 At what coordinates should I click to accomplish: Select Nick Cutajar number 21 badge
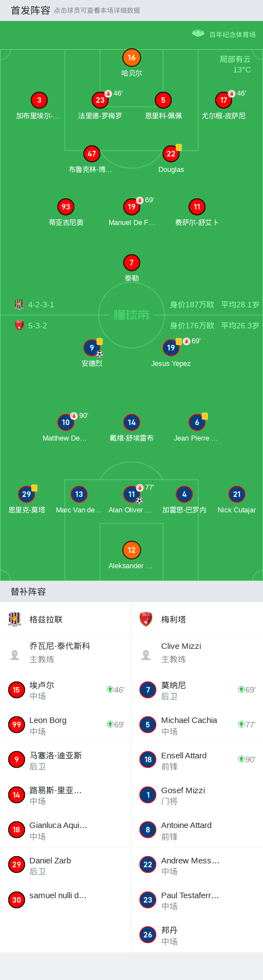coord(237,494)
